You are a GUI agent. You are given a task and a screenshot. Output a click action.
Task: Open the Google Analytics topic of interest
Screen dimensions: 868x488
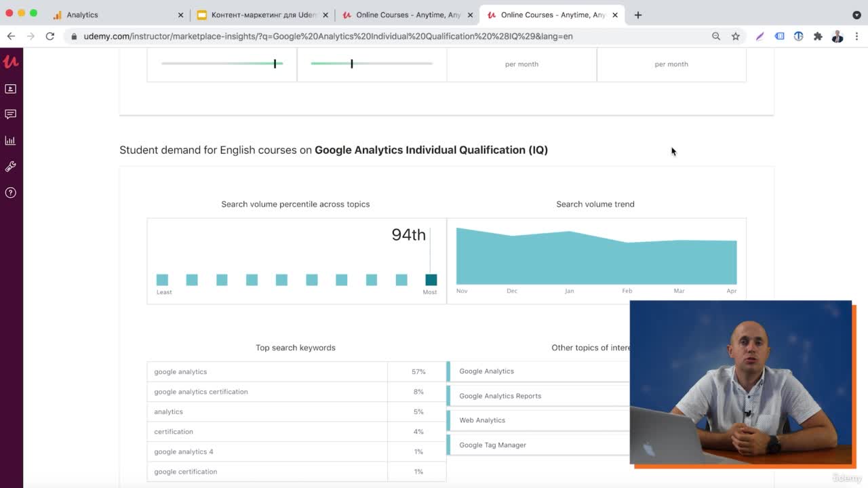(x=486, y=371)
